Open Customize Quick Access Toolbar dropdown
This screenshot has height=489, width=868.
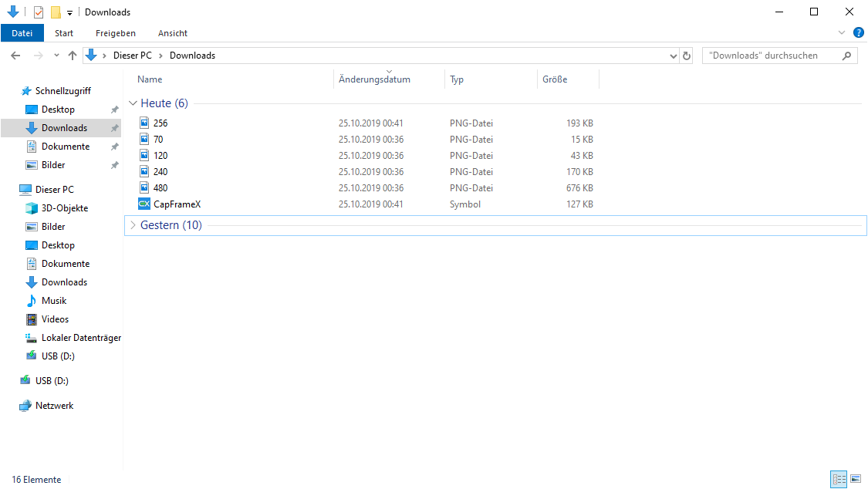(x=69, y=12)
